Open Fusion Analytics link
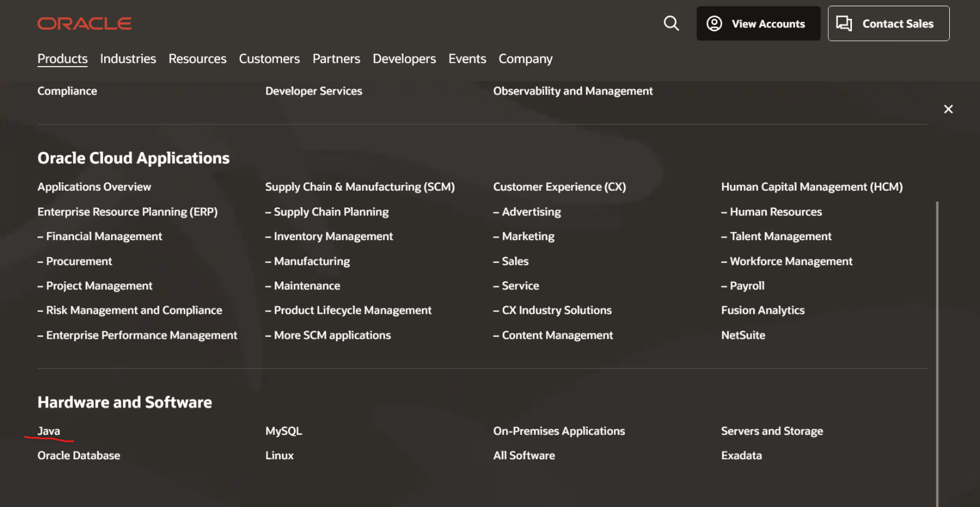This screenshot has width=980, height=507. pyautogui.click(x=763, y=310)
